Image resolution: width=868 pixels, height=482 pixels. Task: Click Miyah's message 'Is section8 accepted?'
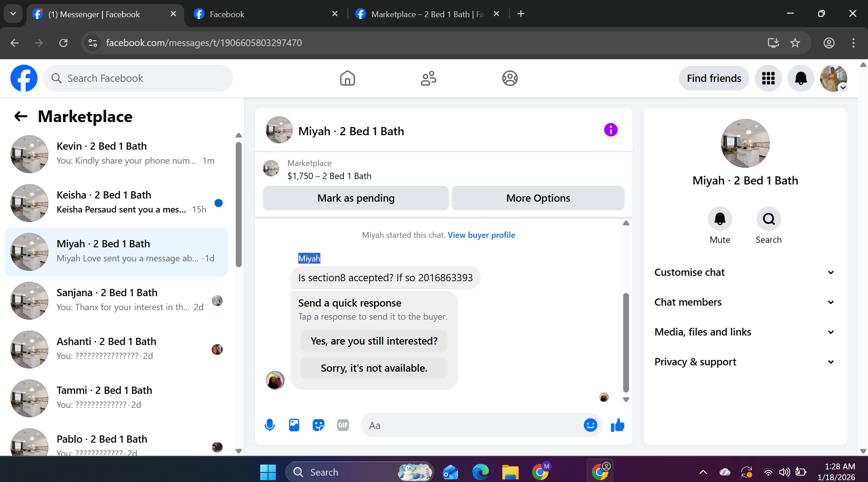point(385,278)
